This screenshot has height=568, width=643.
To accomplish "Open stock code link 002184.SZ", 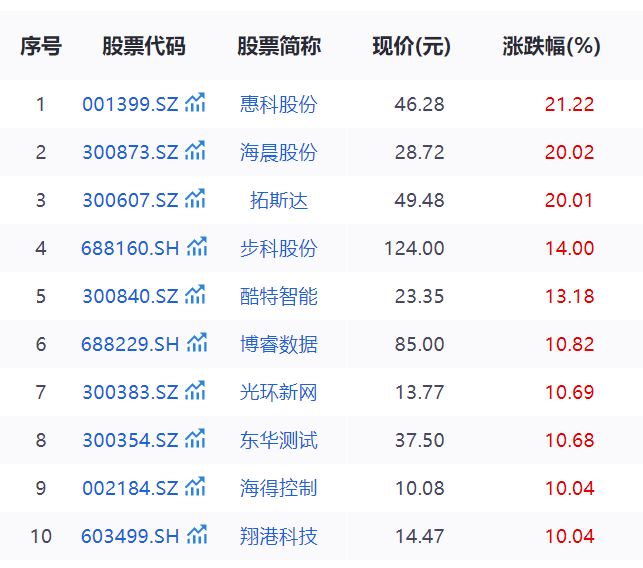I will 130,488.
